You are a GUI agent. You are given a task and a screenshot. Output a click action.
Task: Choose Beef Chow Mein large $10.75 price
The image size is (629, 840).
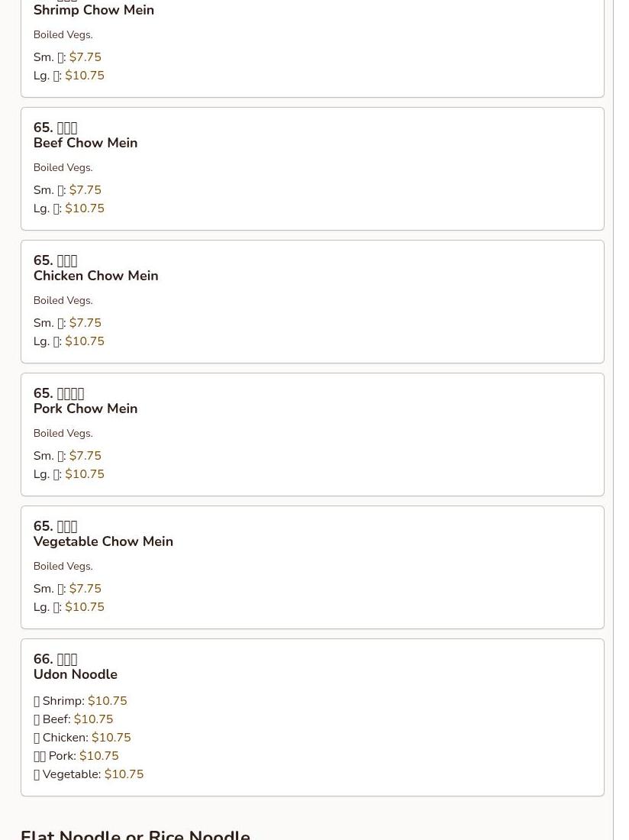[85, 208]
